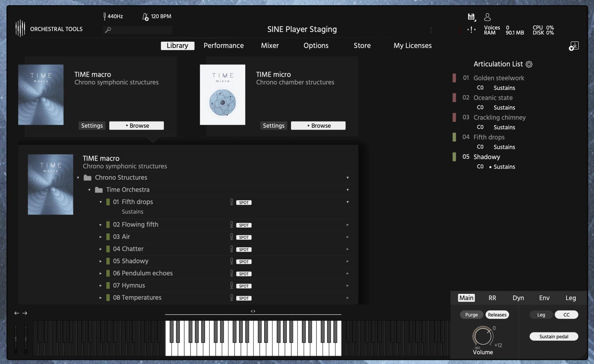
Task: Click the download manager icon
Action: pyautogui.click(x=574, y=46)
